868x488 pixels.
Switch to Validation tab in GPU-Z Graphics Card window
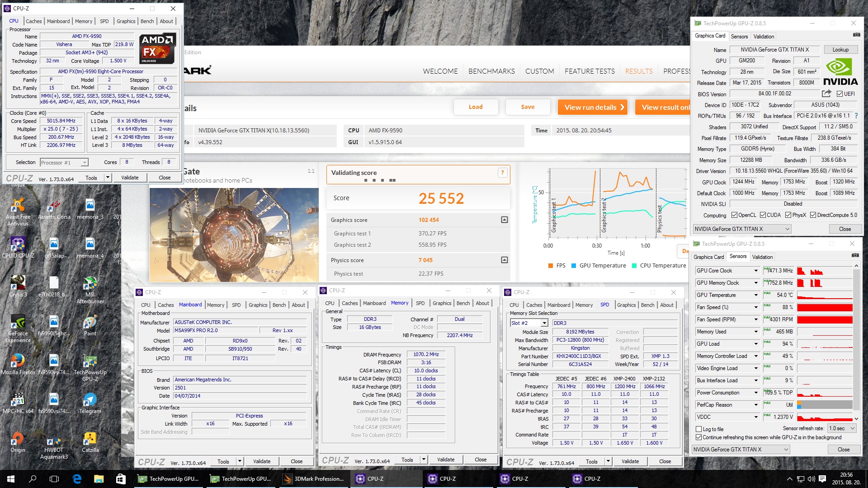[x=764, y=37]
